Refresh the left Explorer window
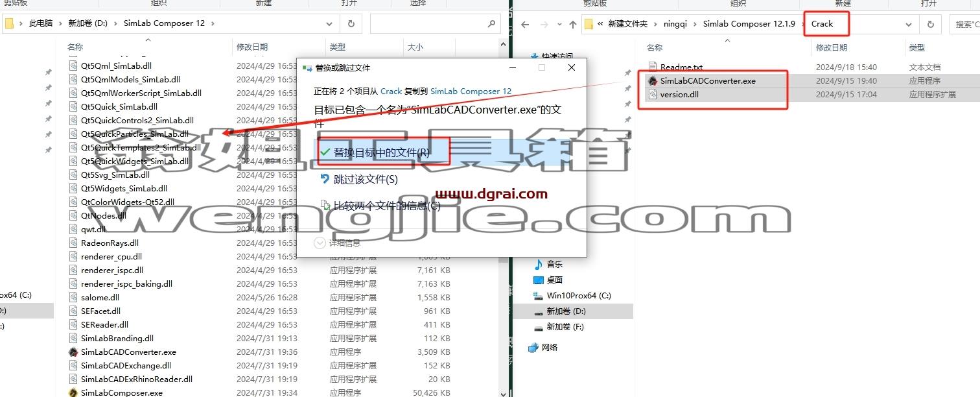Viewport: 980px width, 397px height. (x=351, y=23)
